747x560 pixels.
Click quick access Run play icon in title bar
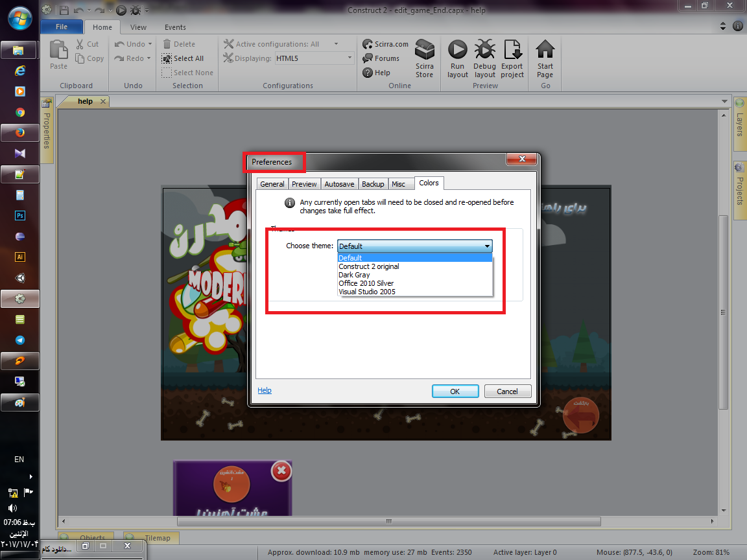(x=121, y=10)
